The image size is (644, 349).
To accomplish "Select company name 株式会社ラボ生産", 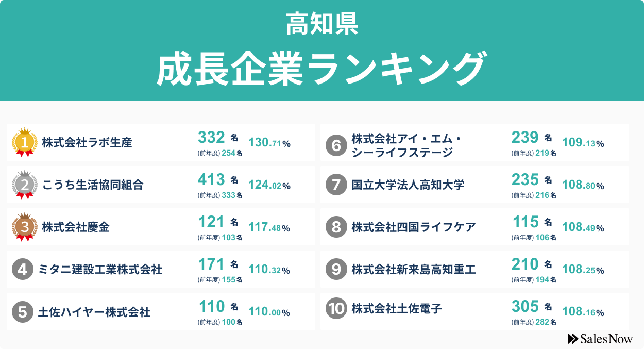I will pos(87,142).
